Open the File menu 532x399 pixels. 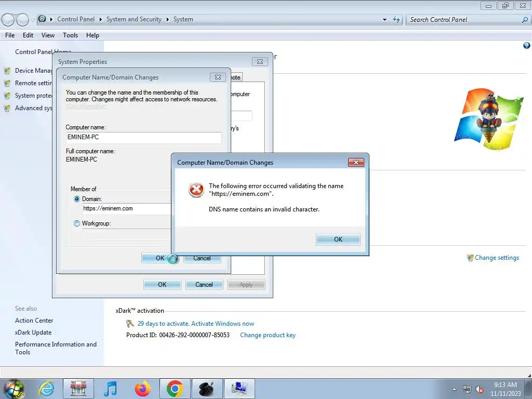coord(10,35)
